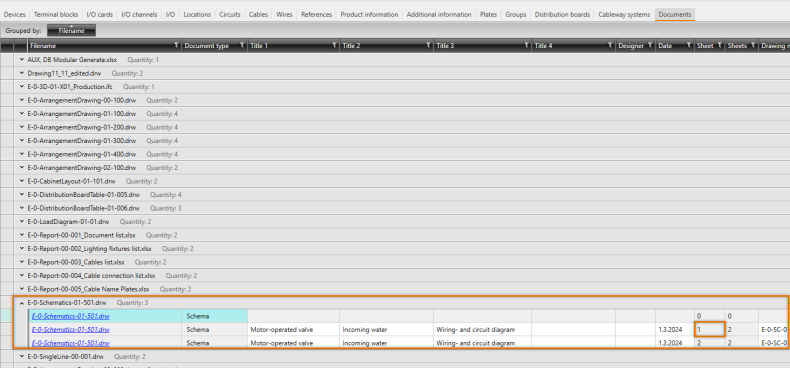The height and width of the screenshot is (368, 790).
Task: Expand the E-0-ArrangementDrawing-02-100.drw group
Action: [x=22, y=167]
